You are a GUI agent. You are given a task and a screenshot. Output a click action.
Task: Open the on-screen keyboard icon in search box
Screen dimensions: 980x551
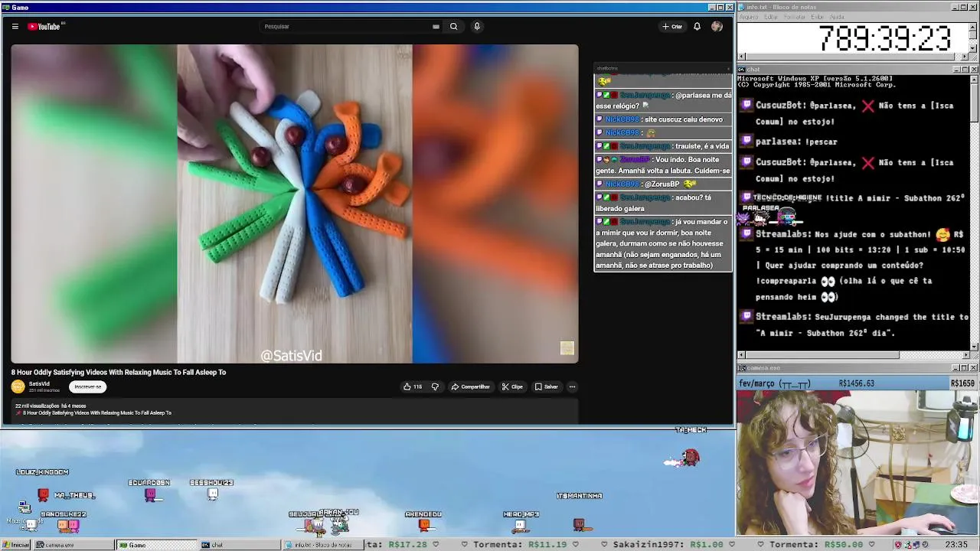coord(436,26)
